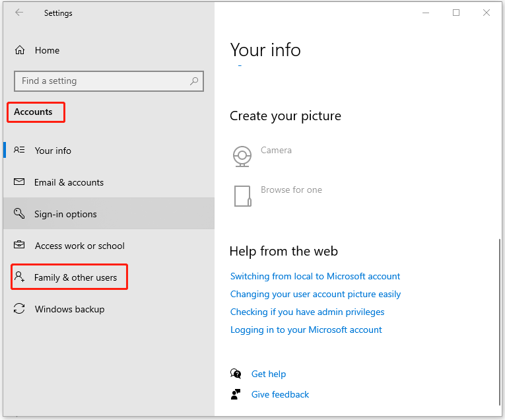
Task: Select Your info in sidebar
Action: [109, 151]
